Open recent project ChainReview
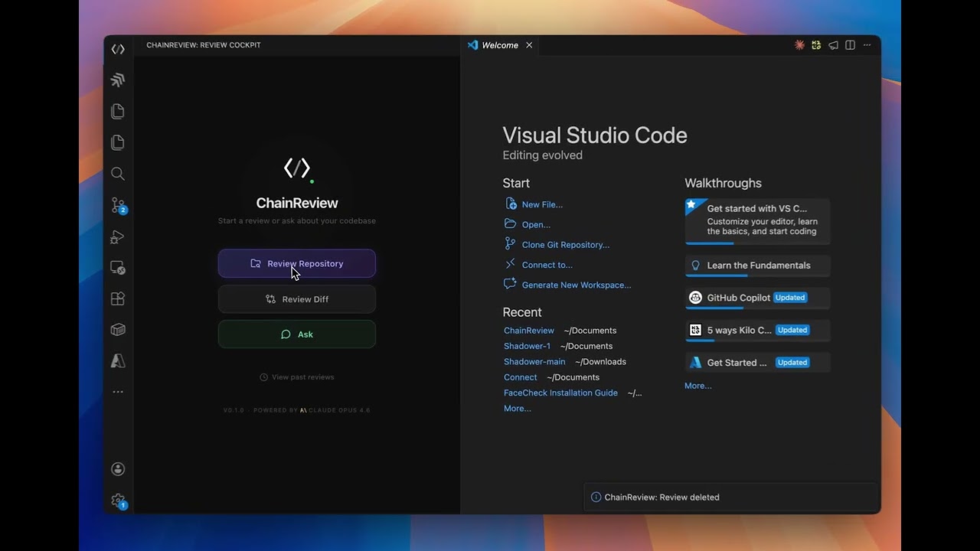 click(x=529, y=331)
